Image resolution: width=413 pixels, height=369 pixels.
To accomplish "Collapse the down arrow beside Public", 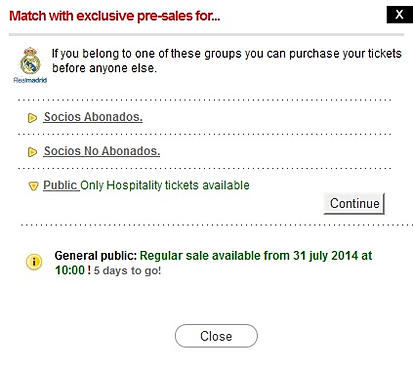I will click(x=33, y=186).
